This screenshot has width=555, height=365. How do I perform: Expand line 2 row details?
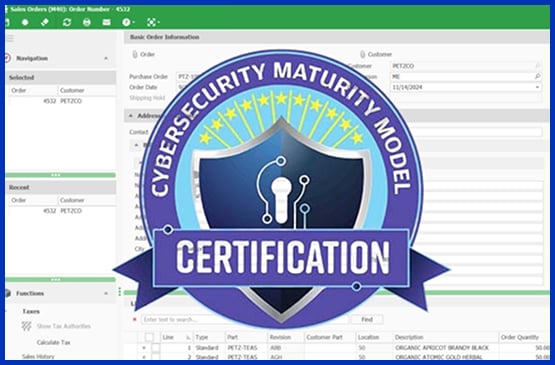[x=144, y=357]
